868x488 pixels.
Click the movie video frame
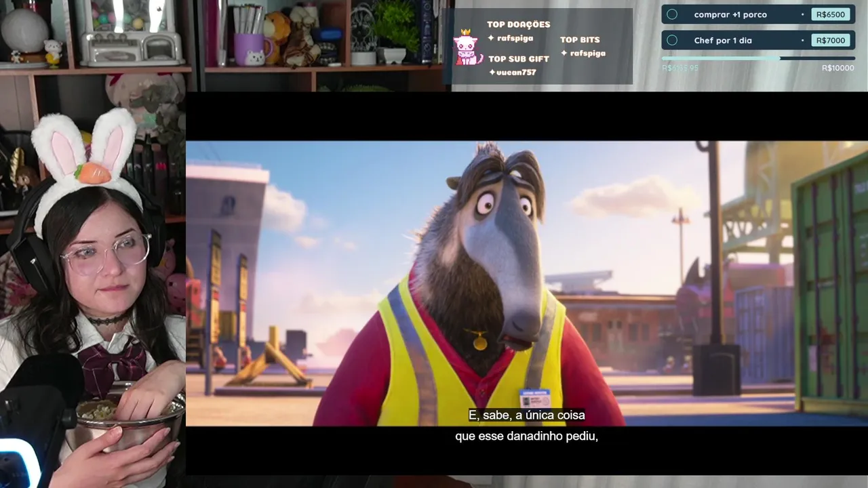527,283
